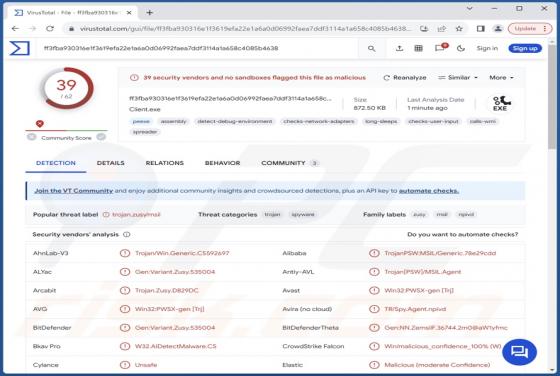Open the browser tab list chevron

470,8
